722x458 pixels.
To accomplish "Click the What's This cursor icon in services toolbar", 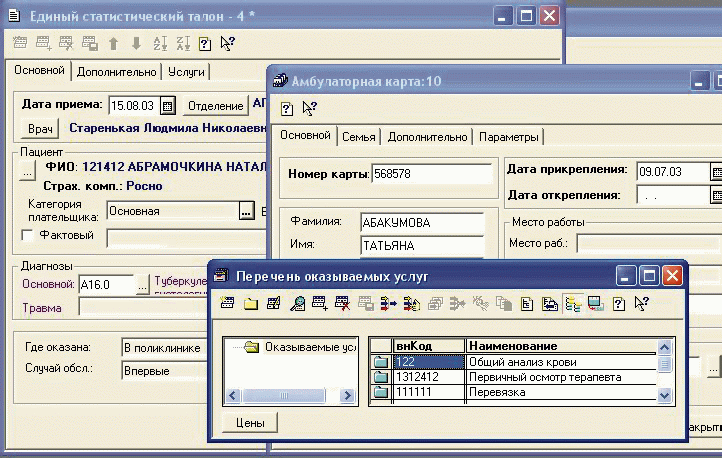I will (641, 303).
